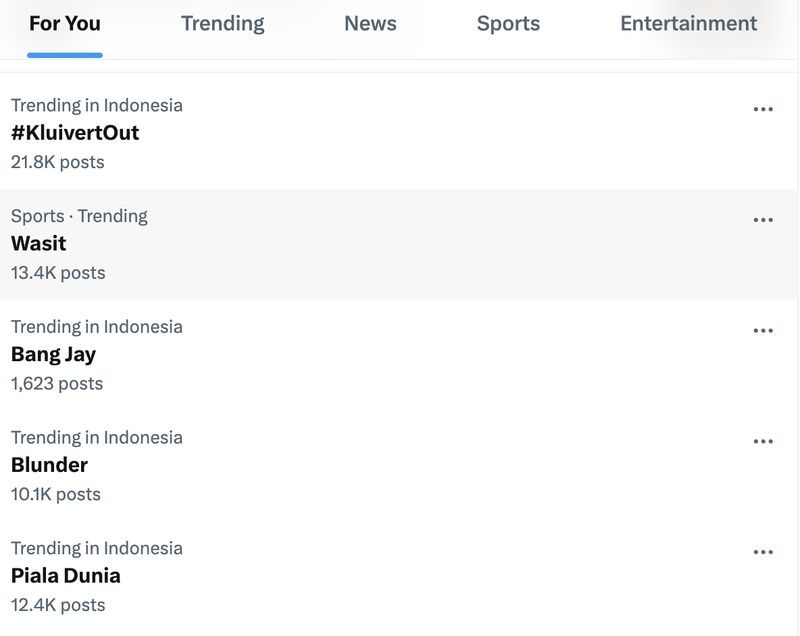Click the 1,623 posts count
800x636 pixels.
57,384
